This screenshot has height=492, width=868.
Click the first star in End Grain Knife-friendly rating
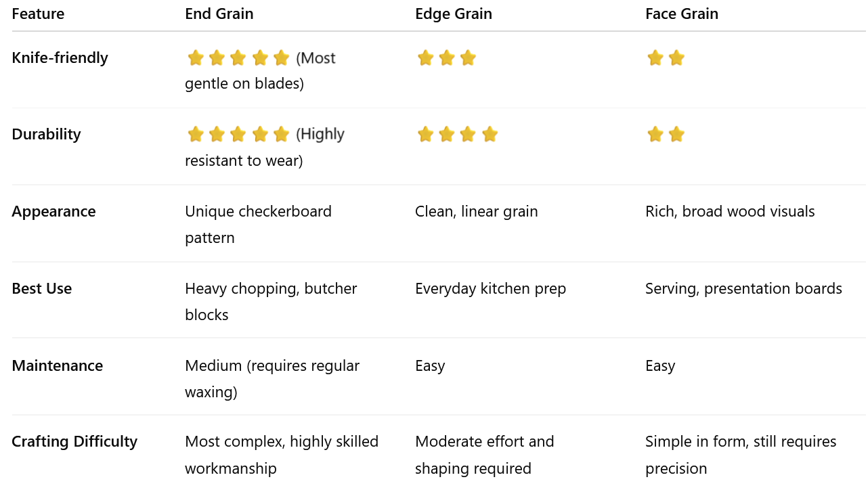[196, 58]
